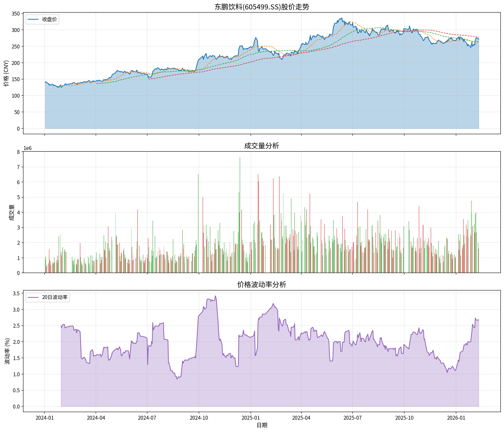Click the 价格波动率分析 subplot title

pos(262,284)
